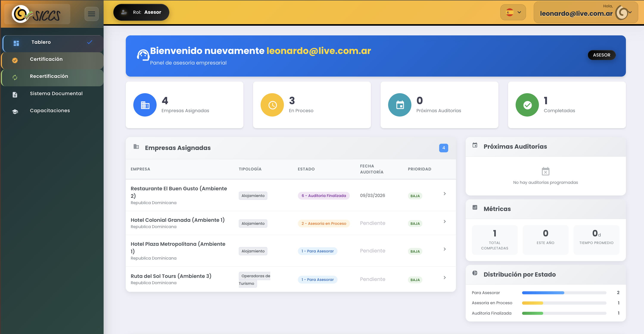Open the Spanish flag language dropdown
The height and width of the screenshot is (334, 644).
coord(513,12)
